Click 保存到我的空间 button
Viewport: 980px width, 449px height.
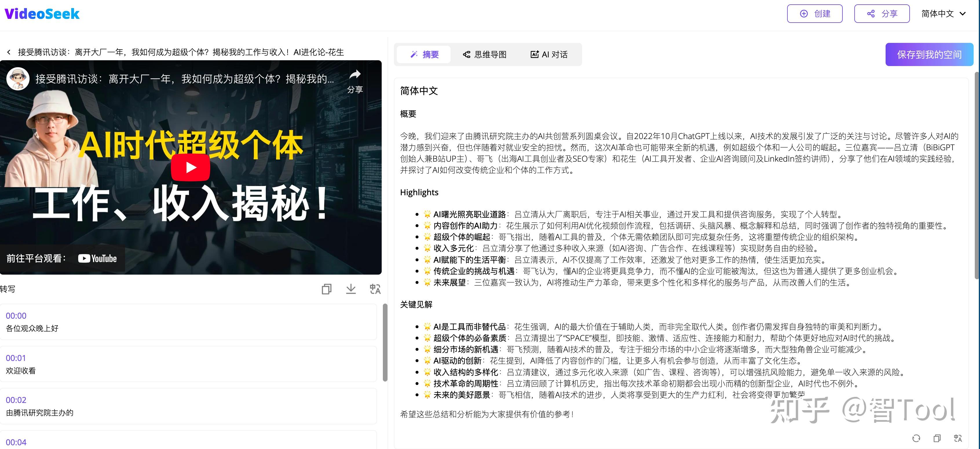[929, 54]
